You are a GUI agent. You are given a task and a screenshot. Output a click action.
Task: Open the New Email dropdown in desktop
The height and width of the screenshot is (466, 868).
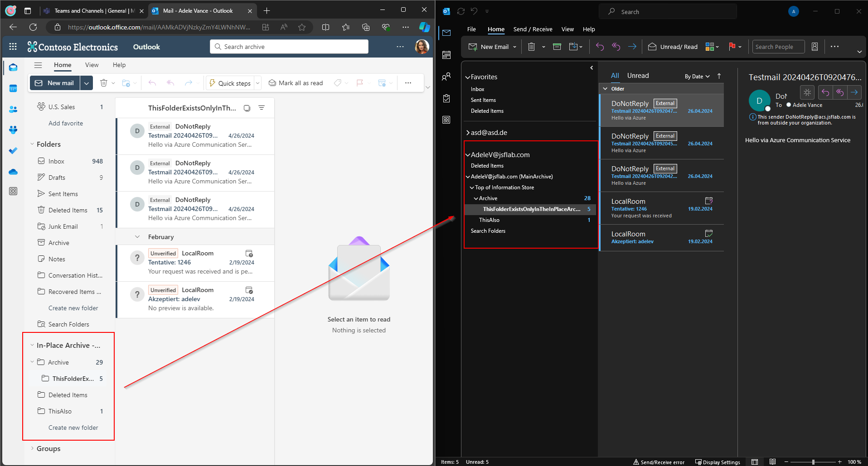point(514,47)
